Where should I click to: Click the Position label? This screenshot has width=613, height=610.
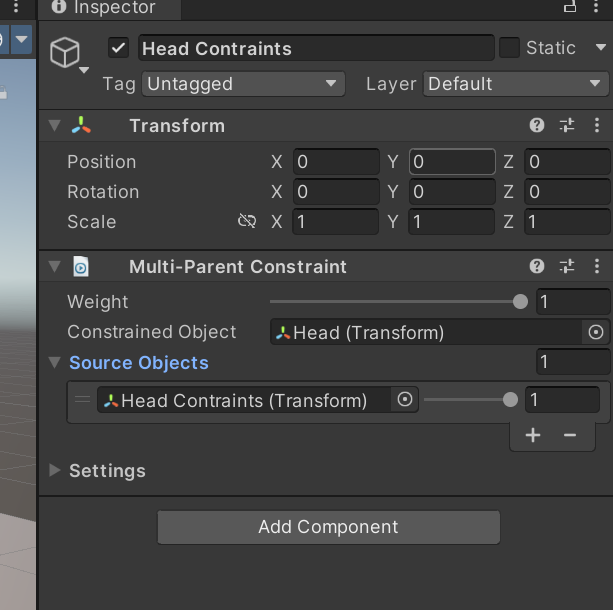[x=102, y=161]
